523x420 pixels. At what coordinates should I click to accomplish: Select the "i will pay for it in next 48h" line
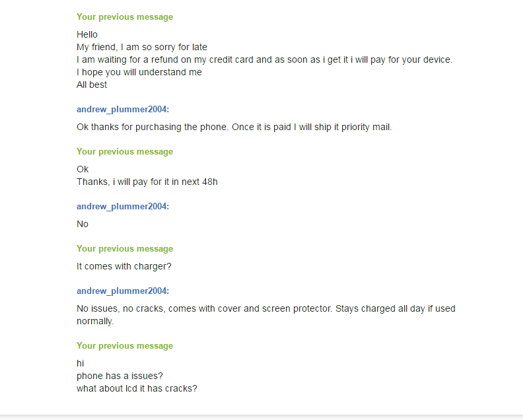147,182
